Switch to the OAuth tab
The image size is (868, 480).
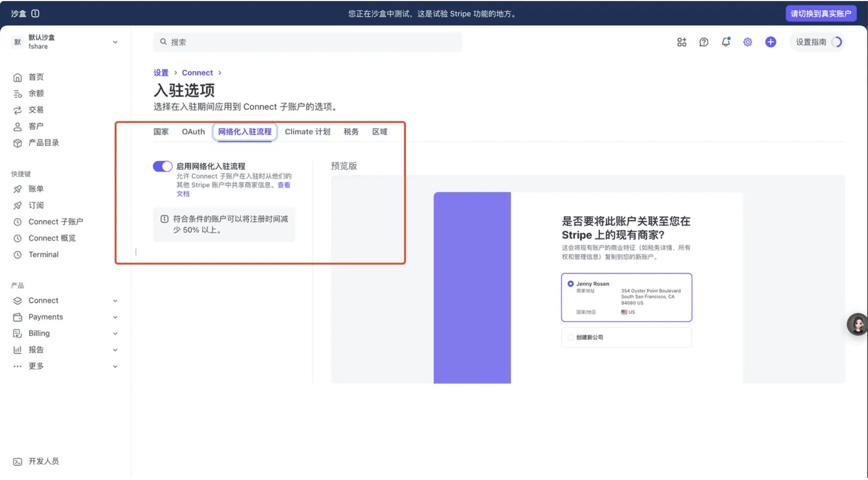pyautogui.click(x=193, y=132)
